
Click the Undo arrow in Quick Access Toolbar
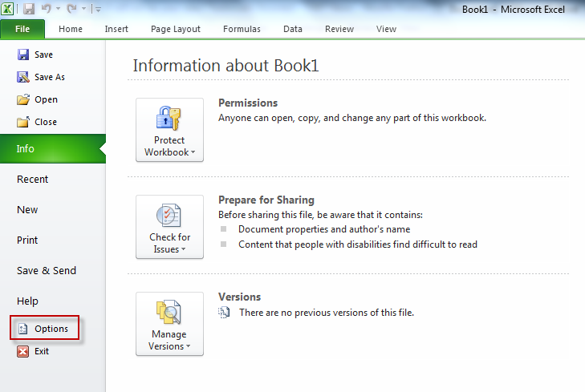click(x=47, y=8)
